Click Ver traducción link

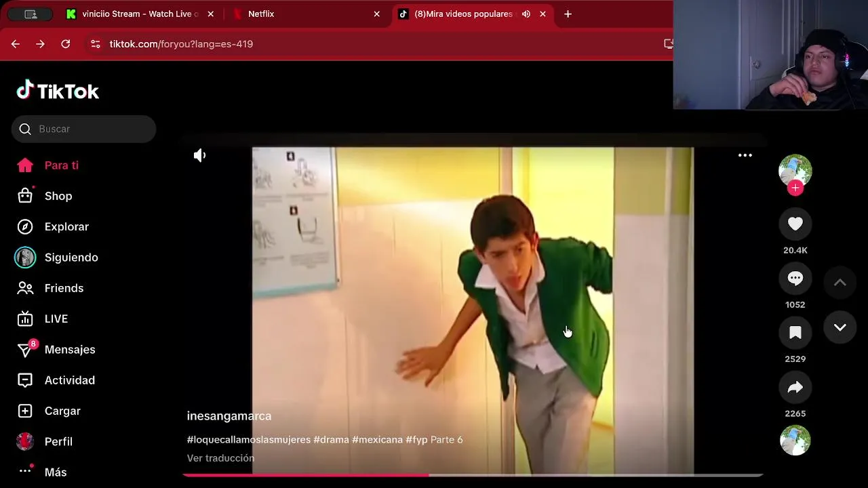pyautogui.click(x=220, y=458)
